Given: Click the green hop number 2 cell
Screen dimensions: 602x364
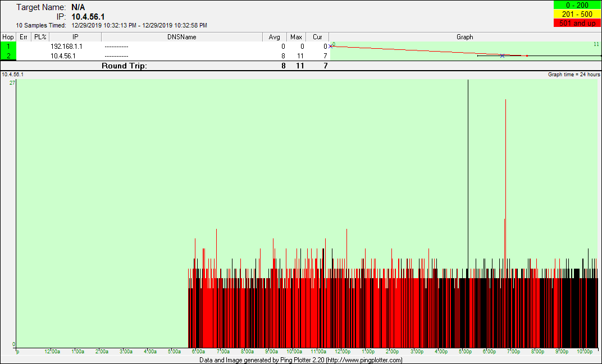Looking at the screenshot, I should (x=8, y=56).
